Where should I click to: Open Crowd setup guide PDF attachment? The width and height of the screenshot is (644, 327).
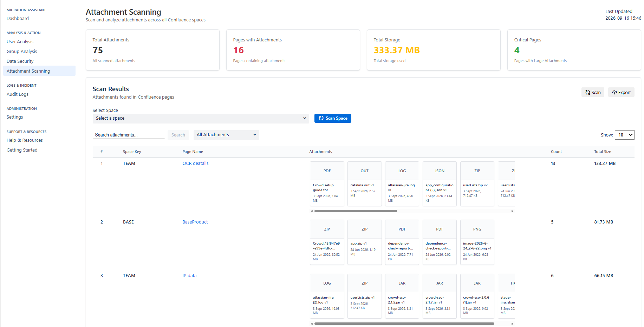[327, 184]
